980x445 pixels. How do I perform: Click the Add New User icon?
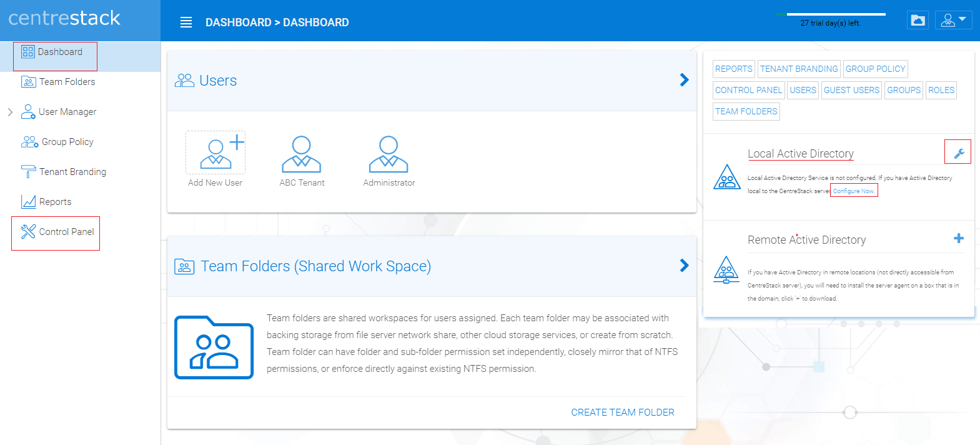point(215,152)
